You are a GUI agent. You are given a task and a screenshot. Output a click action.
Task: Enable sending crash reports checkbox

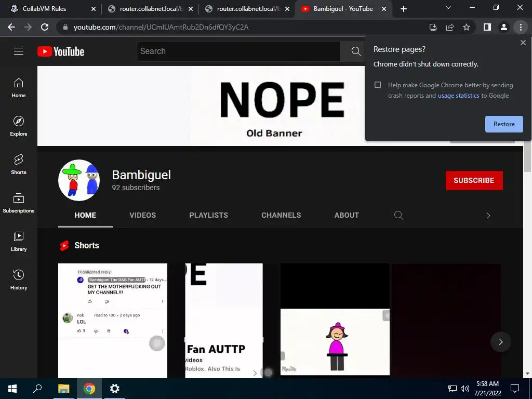click(378, 85)
